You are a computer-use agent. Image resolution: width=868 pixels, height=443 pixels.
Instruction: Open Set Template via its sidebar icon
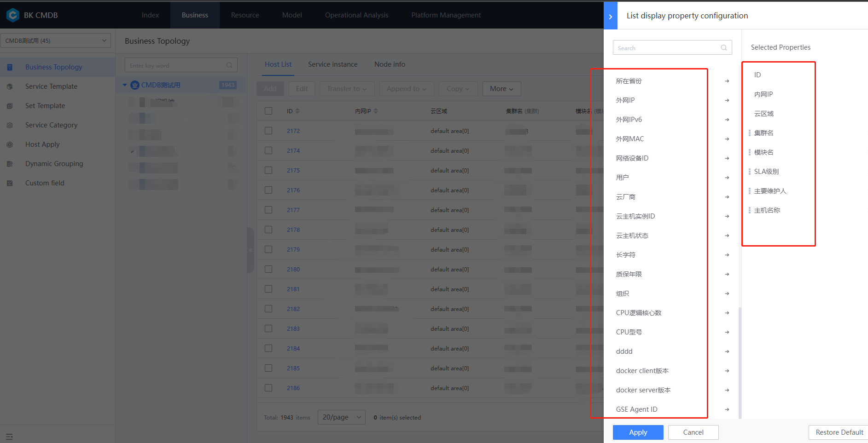10,105
